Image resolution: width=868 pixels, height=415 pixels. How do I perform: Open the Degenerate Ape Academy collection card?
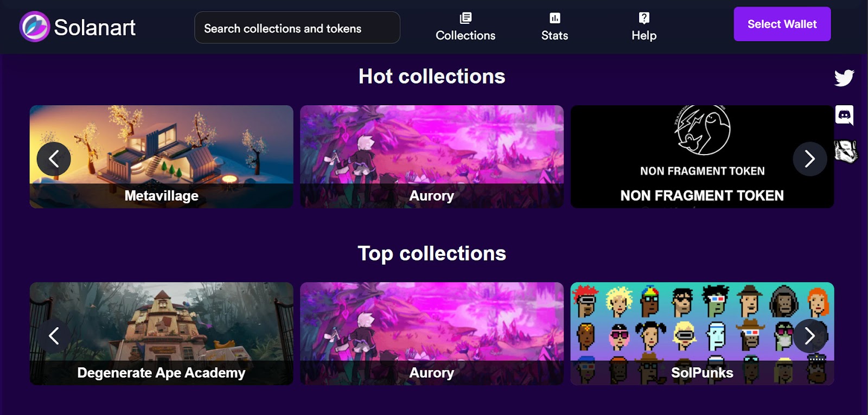(x=162, y=334)
